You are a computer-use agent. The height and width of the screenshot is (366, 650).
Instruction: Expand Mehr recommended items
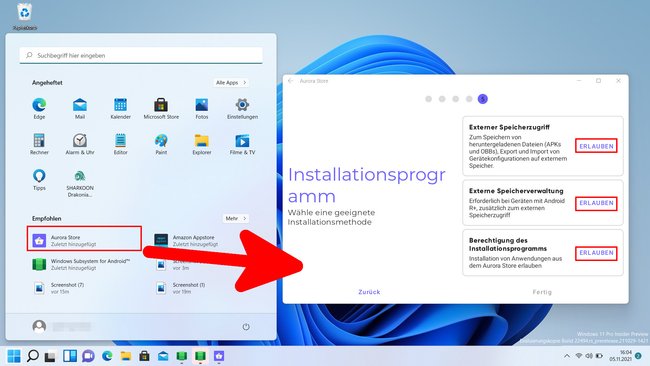point(235,218)
